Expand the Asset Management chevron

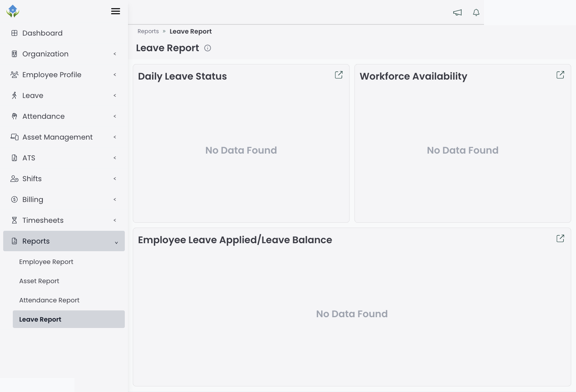click(115, 137)
